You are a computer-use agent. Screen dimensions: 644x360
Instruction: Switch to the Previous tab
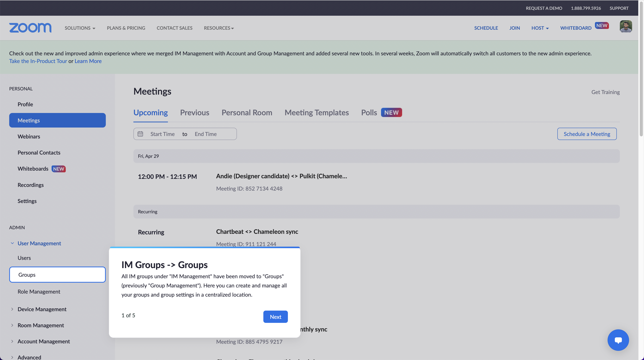(x=195, y=112)
